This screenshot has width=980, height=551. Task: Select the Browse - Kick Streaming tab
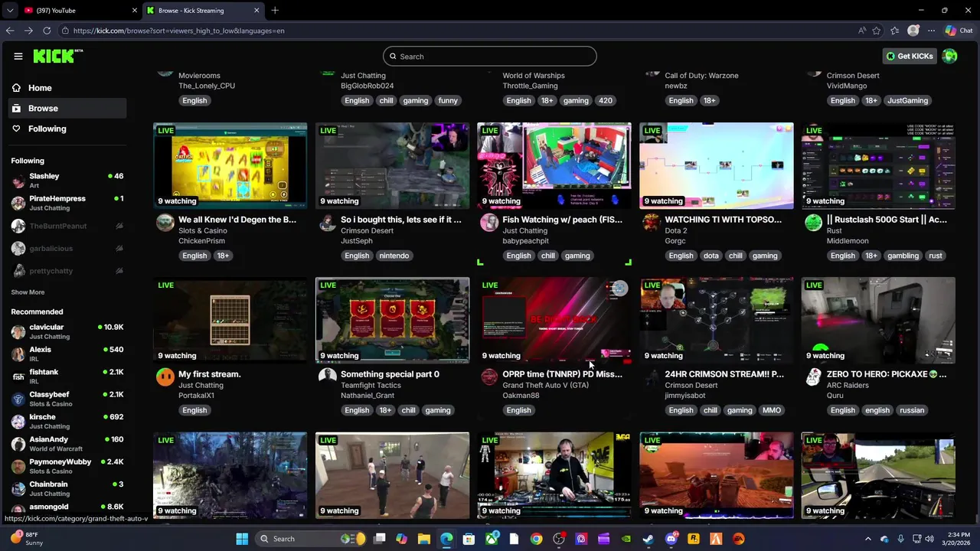tap(203, 10)
